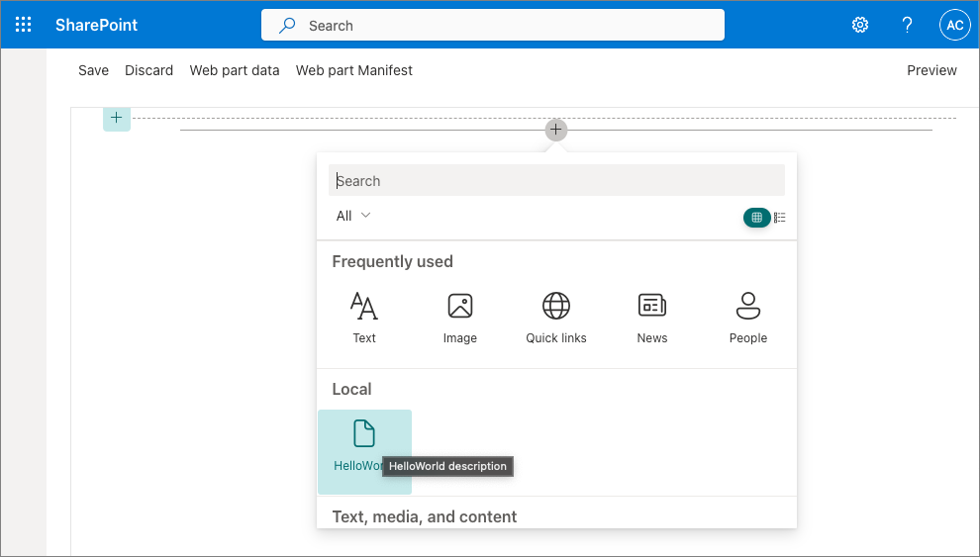Click the Local section heading

point(351,389)
